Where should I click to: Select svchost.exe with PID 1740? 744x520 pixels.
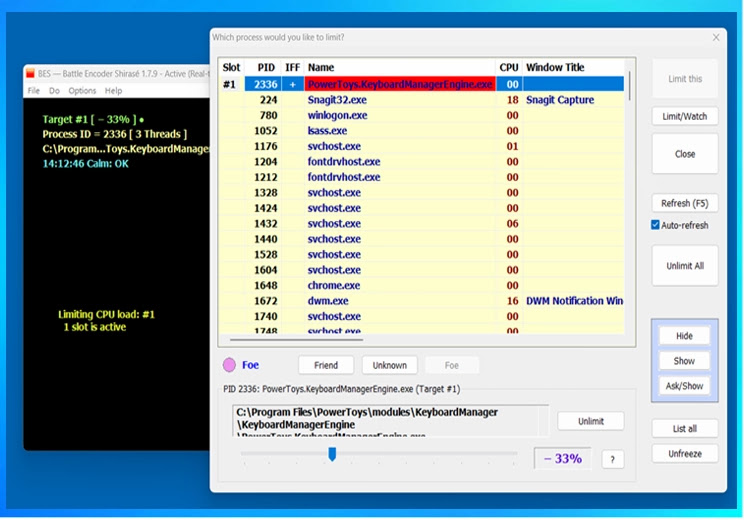tap(422, 316)
